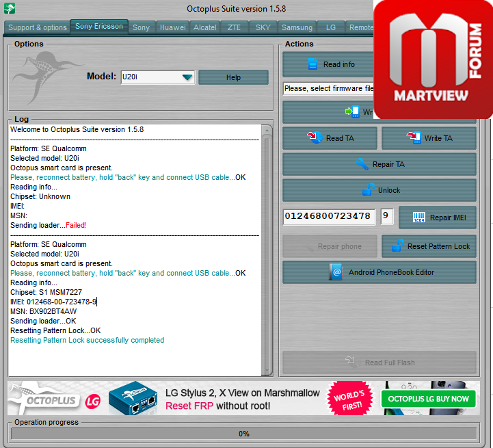
Task: Click the 'Reset FRP' banner text
Action: pyautogui.click(x=189, y=406)
